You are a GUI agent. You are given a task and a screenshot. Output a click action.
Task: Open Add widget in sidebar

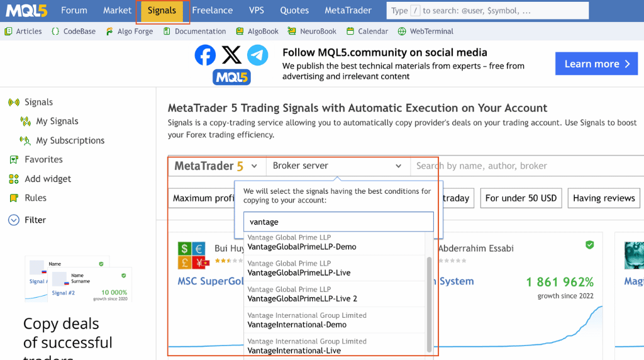(x=48, y=179)
